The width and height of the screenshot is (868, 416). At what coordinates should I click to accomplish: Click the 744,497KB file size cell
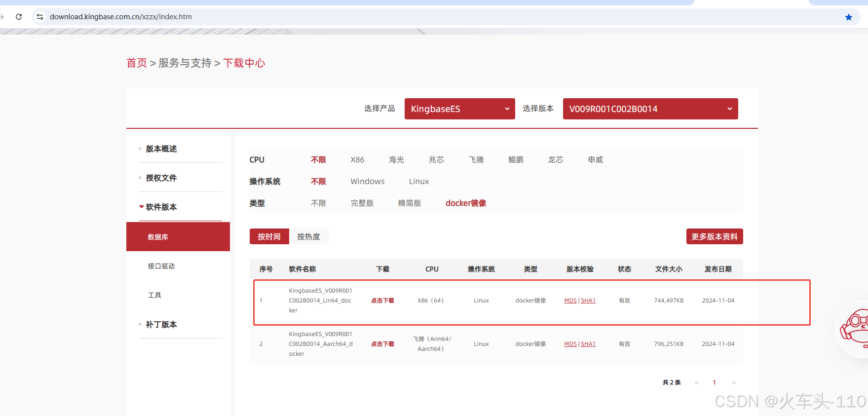click(x=669, y=301)
